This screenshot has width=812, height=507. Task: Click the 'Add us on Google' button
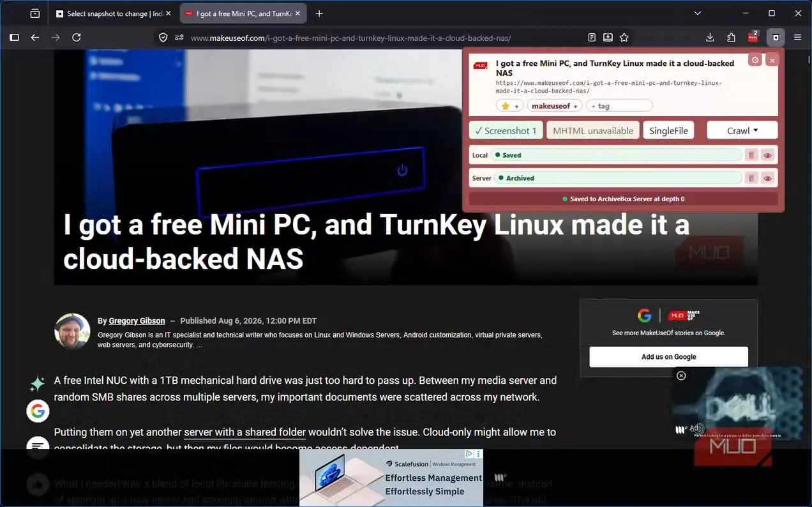point(668,357)
